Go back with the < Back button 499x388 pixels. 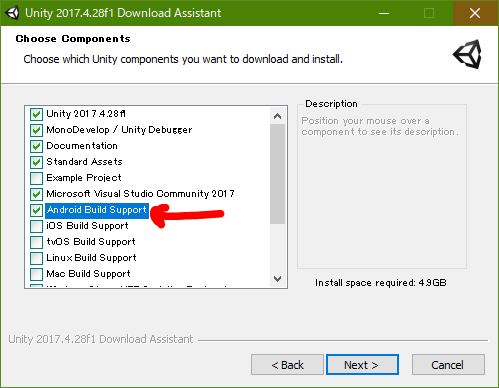pyautogui.click(x=287, y=365)
